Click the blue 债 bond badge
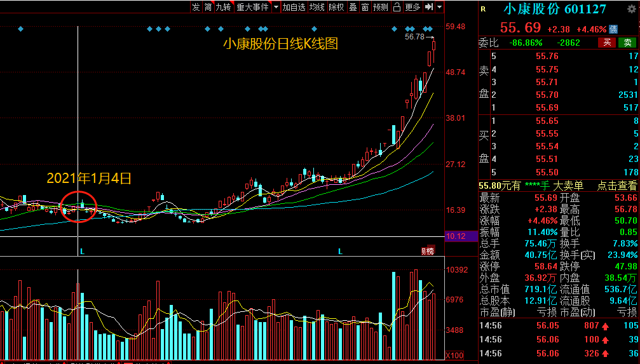The width and height of the screenshot is (640, 364). click(x=613, y=29)
